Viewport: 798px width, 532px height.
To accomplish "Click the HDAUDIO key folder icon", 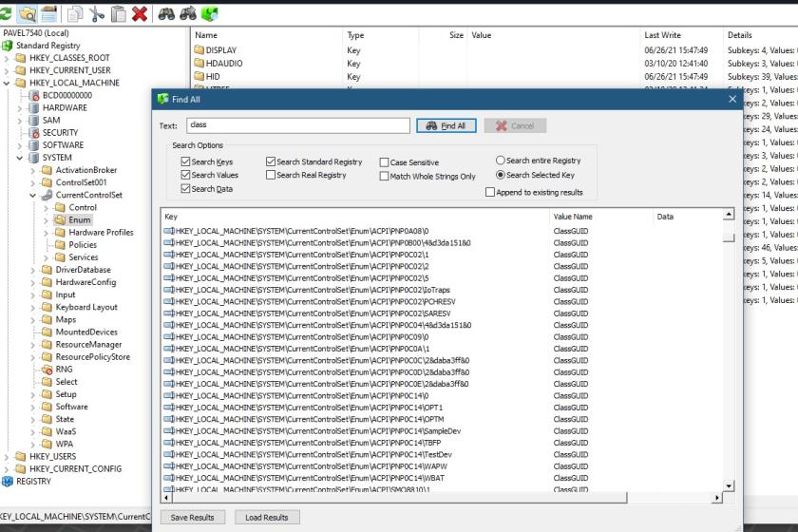I will [x=199, y=63].
